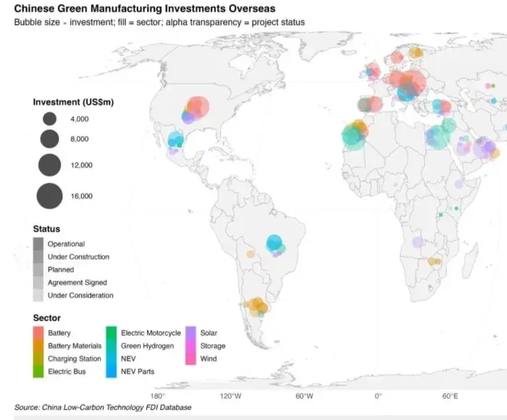Click the orange bubble cluster in Argentina
This screenshot has width=507, height=420.
(256, 306)
